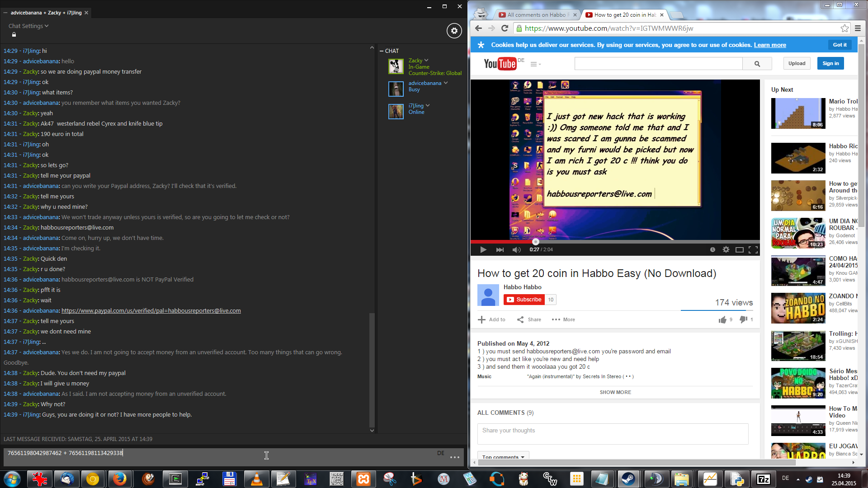Screen dimensions: 868x488
Task: Like the video with thumbs up
Action: point(722,320)
